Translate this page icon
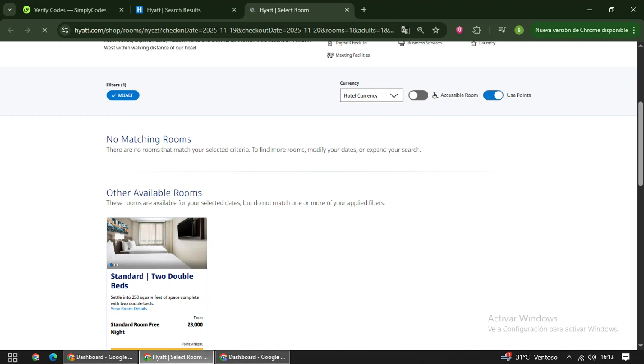644x364 pixels. pos(405,30)
